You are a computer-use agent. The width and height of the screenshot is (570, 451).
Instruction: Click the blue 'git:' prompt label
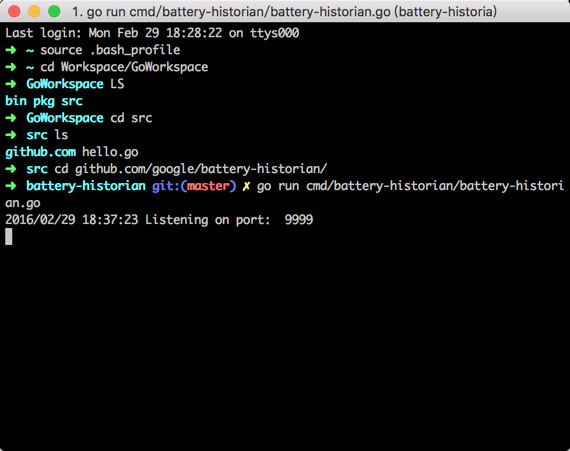tap(166, 186)
